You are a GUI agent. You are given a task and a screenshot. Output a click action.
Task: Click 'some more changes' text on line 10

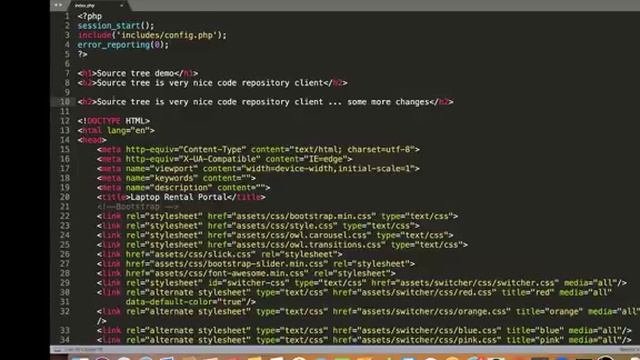tap(388, 102)
